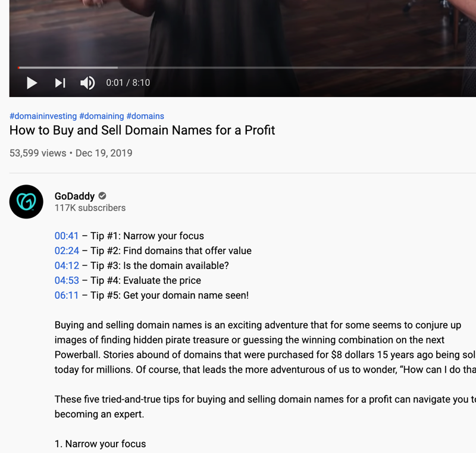
Task: Jump to timestamp 04:12
Action: point(67,265)
